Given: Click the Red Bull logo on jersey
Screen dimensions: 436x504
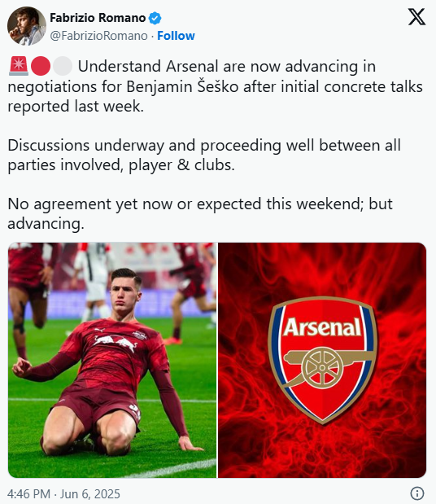Looking at the screenshot, I should [116, 344].
